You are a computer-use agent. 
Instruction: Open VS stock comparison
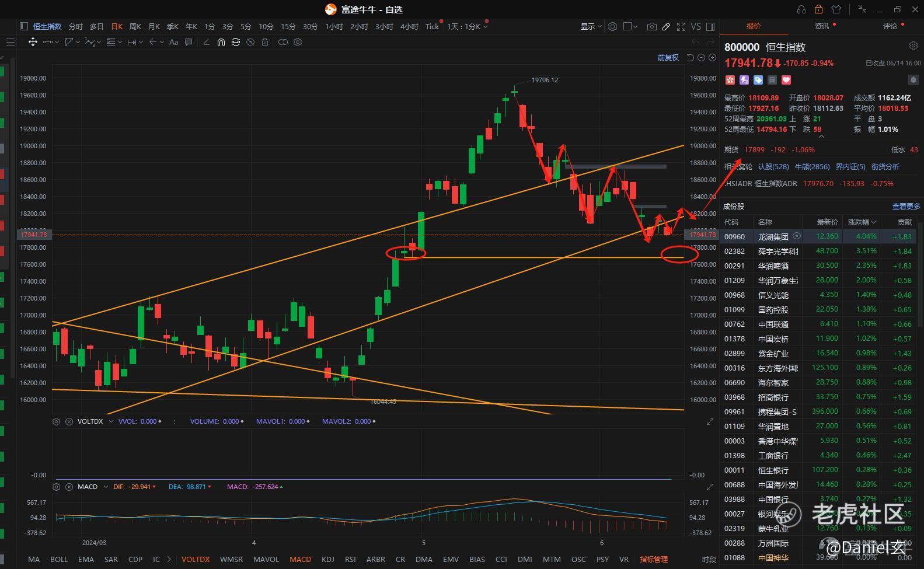[696, 26]
